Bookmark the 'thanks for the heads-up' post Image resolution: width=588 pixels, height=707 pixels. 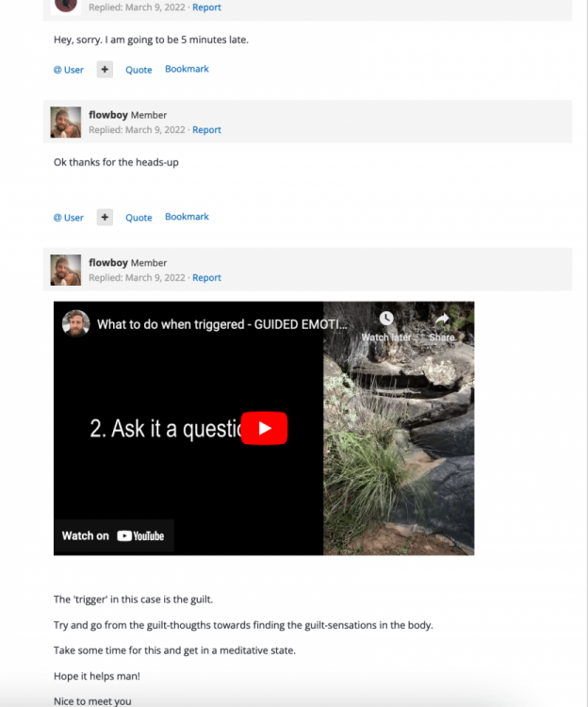187,217
